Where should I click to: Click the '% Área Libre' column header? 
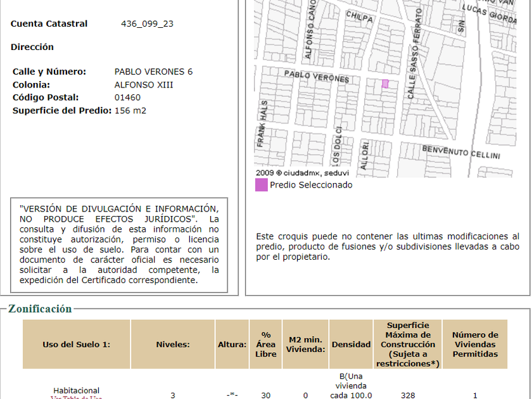coord(265,345)
